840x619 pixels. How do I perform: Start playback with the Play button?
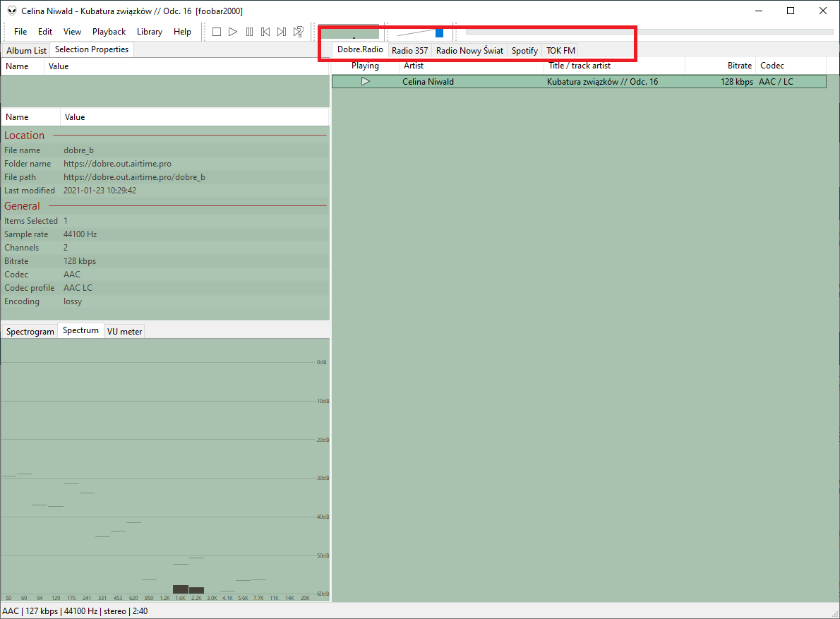pyautogui.click(x=233, y=32)
